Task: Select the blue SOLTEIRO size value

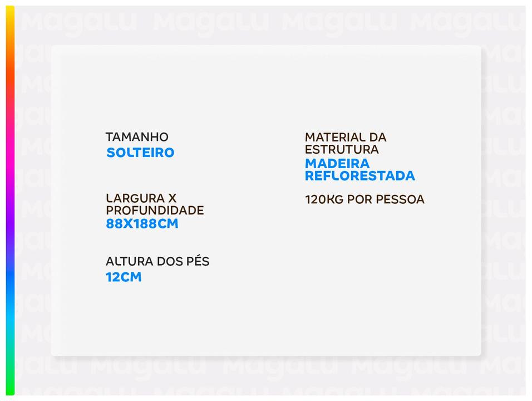Action: (140, 153)
